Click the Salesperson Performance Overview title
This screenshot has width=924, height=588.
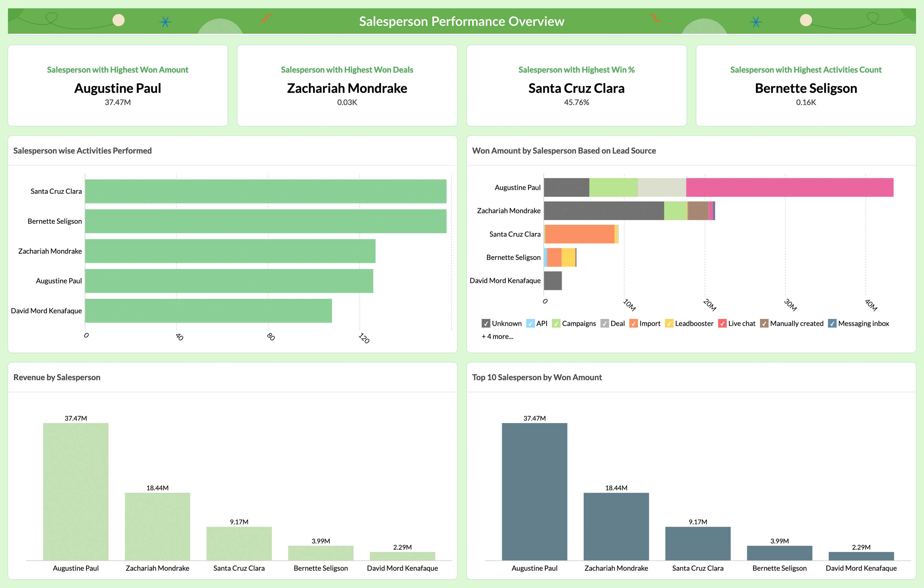462,21
